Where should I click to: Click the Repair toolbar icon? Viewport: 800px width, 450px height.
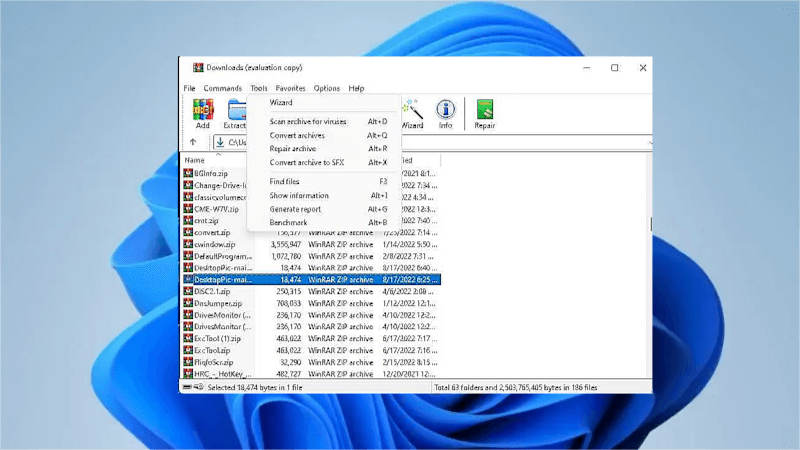tap(485, 109)
